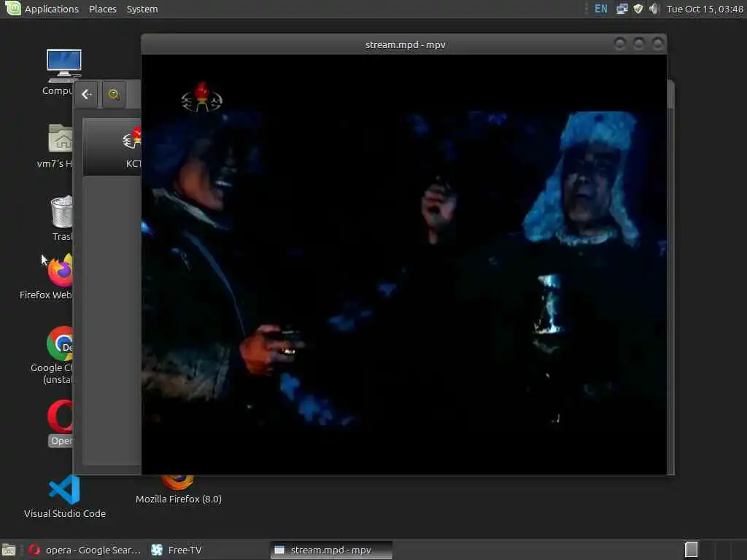Switch to opera - Google Search taskbar window

85,550
